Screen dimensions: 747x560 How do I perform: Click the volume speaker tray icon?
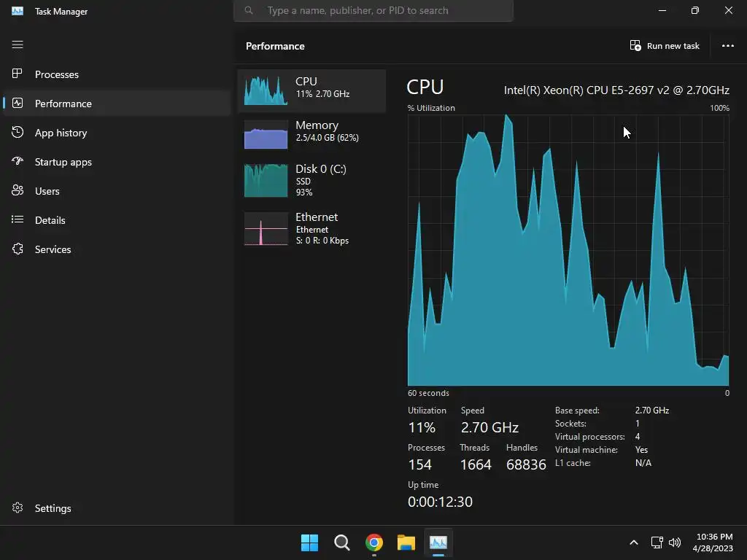(x=675, y=542)
